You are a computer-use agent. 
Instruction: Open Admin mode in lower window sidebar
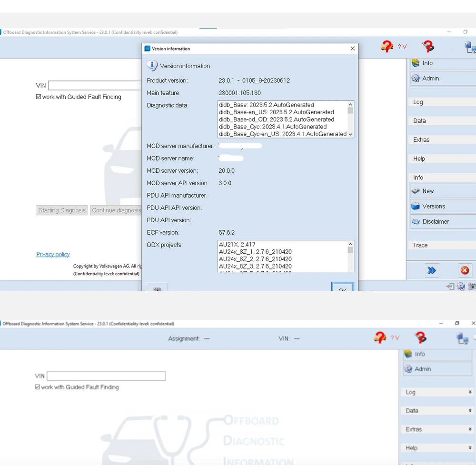point(437,369)
